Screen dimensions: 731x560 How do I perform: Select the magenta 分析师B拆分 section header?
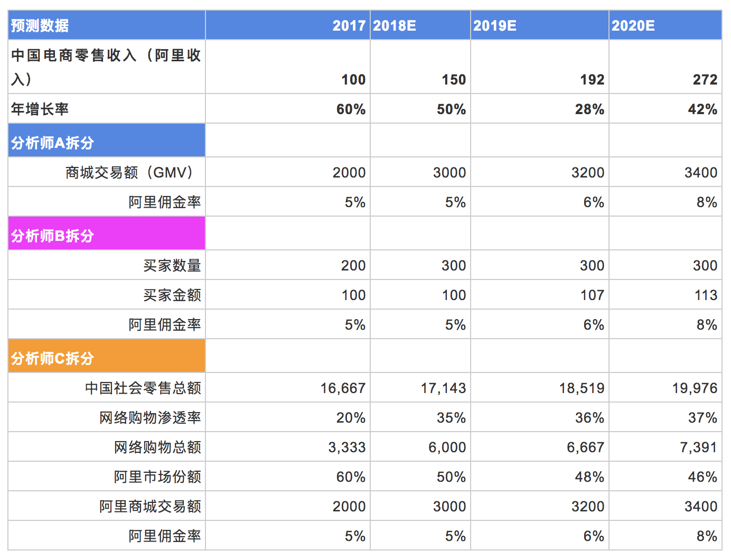pyautogui.click(x=107, y=234)
